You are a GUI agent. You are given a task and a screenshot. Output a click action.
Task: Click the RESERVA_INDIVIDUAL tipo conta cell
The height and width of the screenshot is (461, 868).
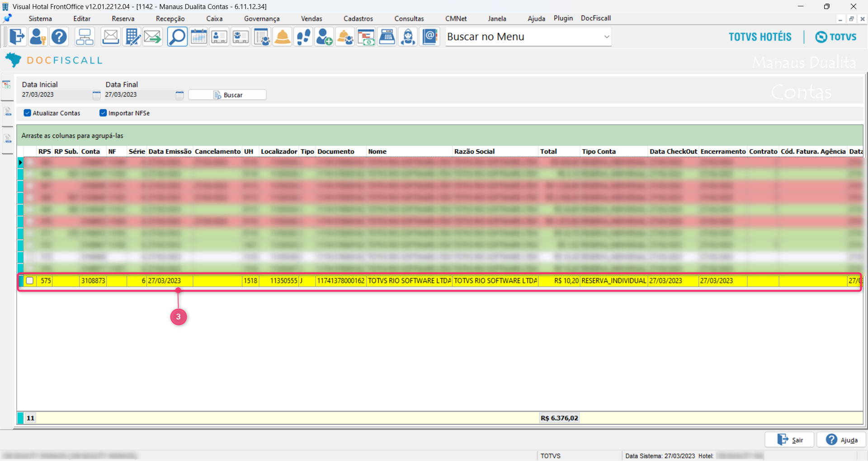(x=614, y=281)
